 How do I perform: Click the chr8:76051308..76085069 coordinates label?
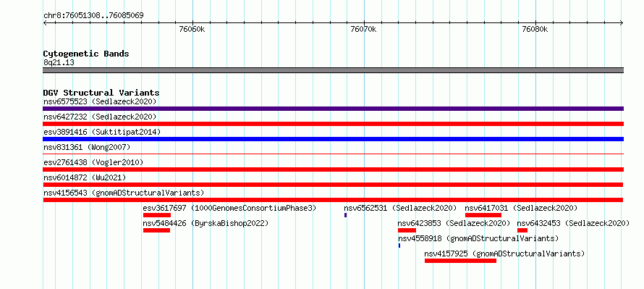point(93,16)
